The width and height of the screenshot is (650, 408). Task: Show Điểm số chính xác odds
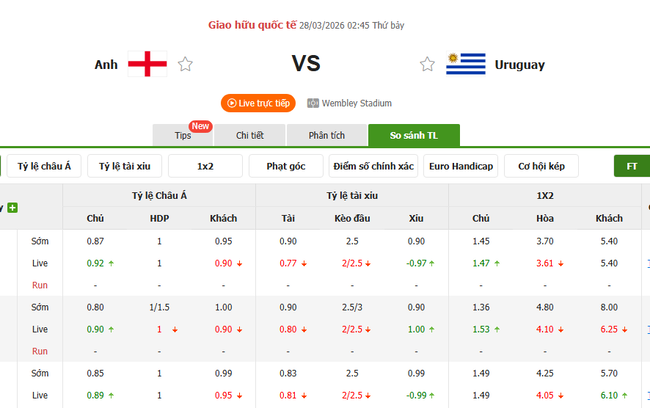(x=374, y=166)
